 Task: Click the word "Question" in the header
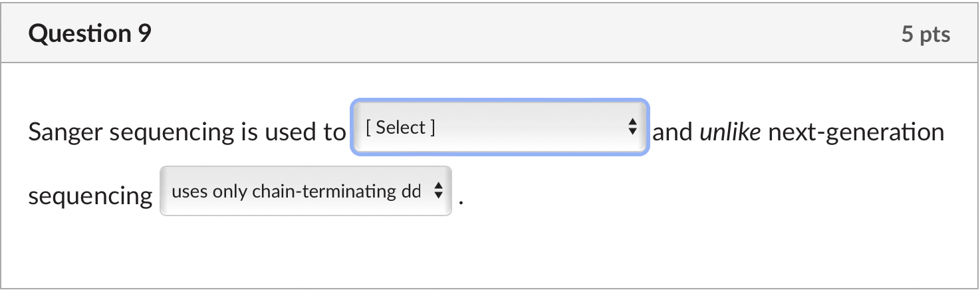(80, 34)
